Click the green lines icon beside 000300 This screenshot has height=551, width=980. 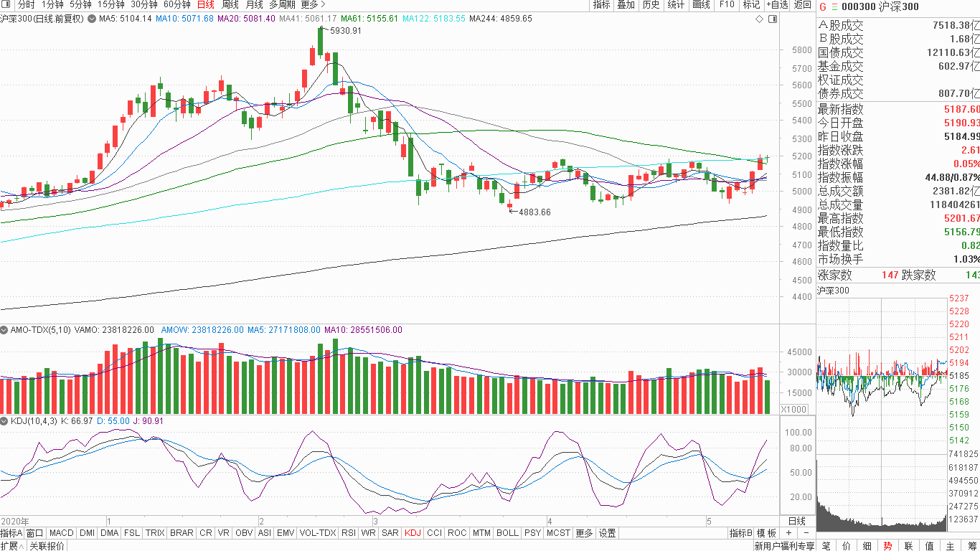834,6
